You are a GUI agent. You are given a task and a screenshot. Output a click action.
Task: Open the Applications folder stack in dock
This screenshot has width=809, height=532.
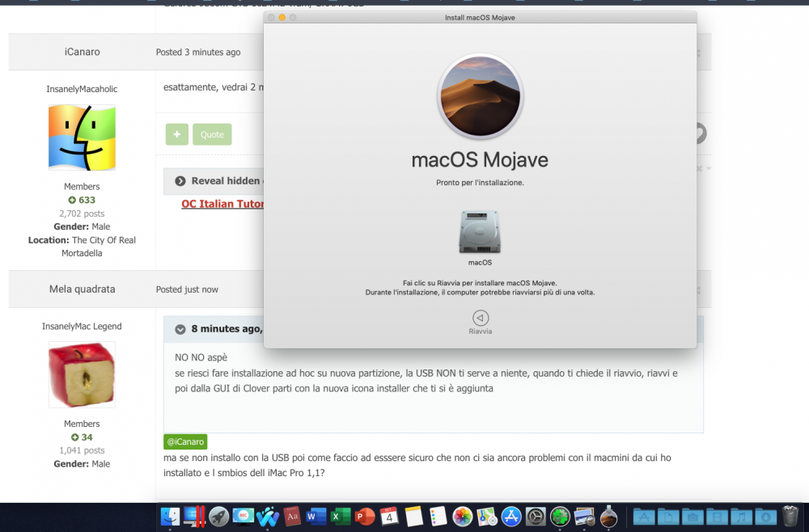643,516
